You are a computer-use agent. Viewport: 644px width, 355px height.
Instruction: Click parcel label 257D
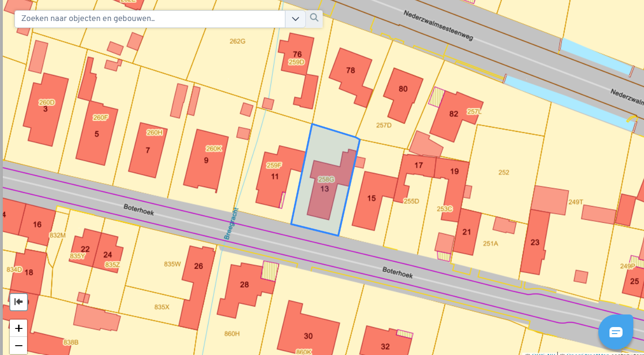[x=384, y=125]
